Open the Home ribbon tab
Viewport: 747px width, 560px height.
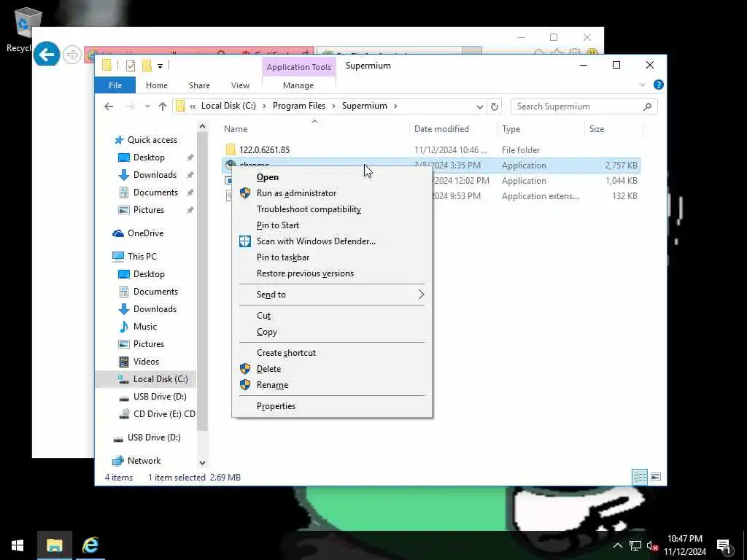[157, 85]
